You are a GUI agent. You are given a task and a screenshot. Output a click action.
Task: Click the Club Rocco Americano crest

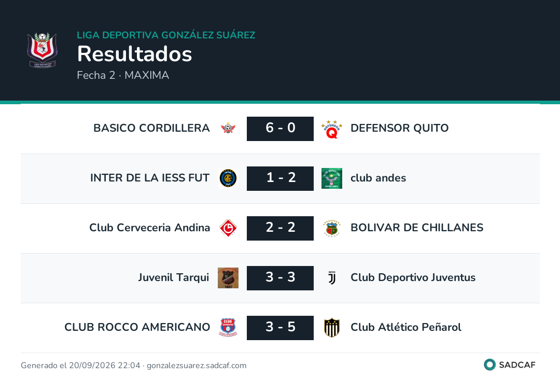click(x=228, y=327)
